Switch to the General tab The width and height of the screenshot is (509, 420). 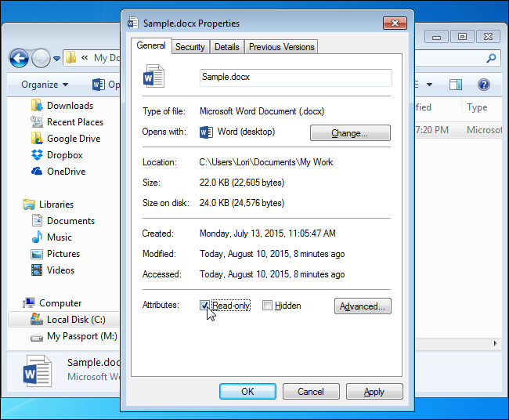click(151, 45)
